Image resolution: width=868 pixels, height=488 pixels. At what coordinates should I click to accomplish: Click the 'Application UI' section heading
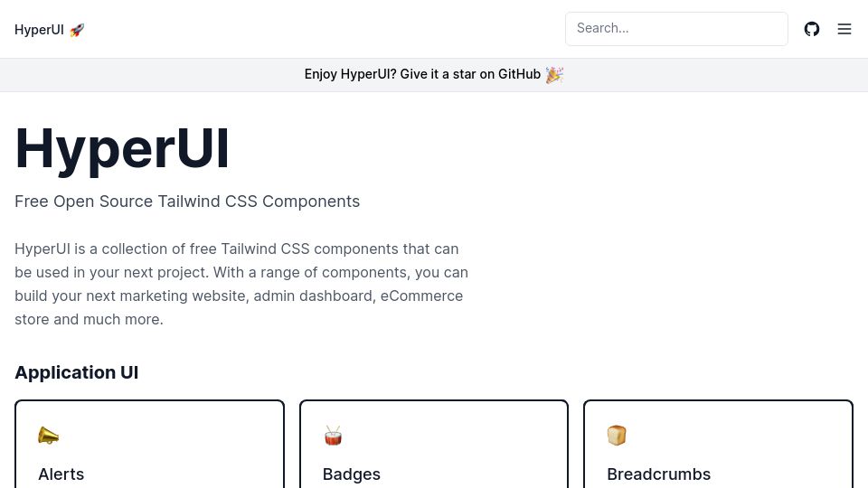[x=76, y=372]
